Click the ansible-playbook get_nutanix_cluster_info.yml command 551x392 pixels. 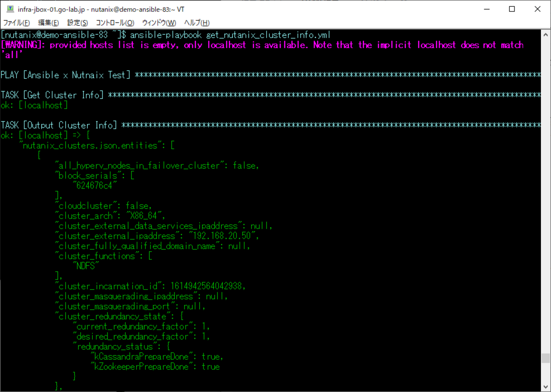(x=230, y=35)
